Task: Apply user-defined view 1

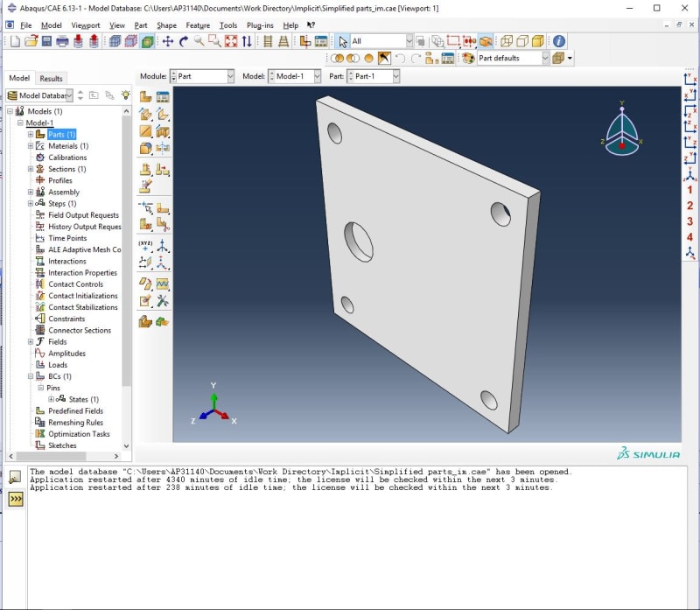Action: pos(690,190)
